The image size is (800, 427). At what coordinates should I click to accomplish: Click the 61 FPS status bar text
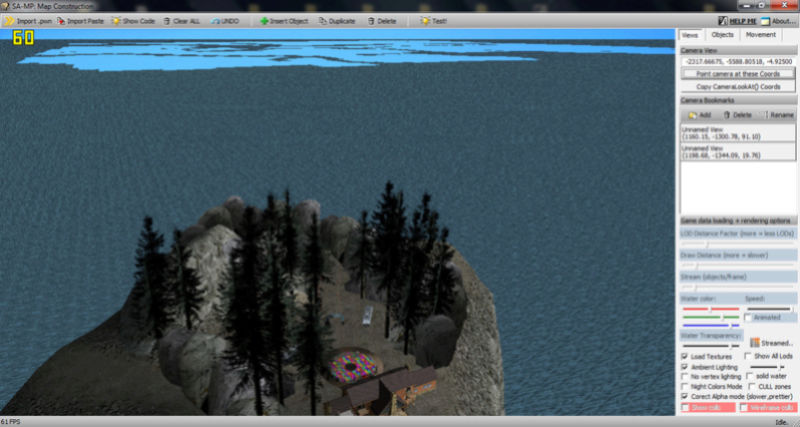10,422
